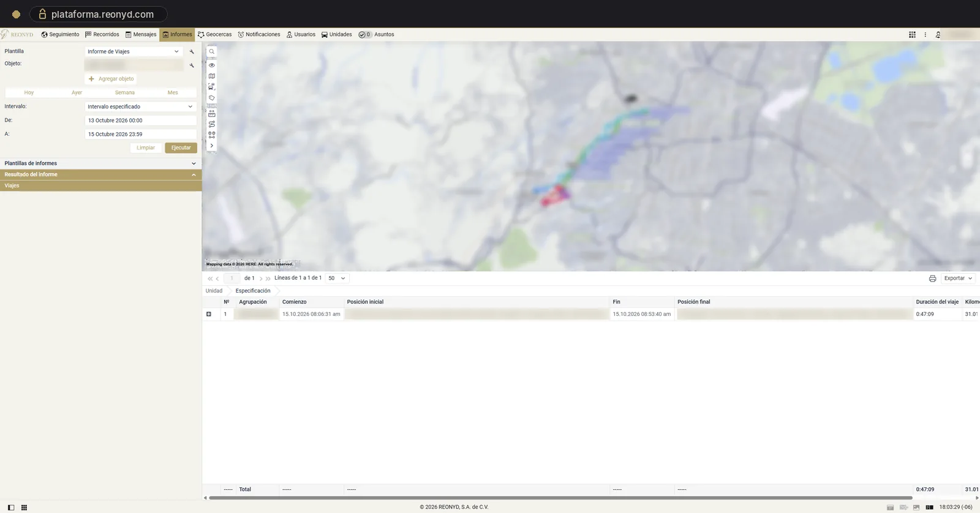The height and width of the screenshot is (513, 980).
Task: Click Agregar objeto button
Action: click(x=111, y=79)
